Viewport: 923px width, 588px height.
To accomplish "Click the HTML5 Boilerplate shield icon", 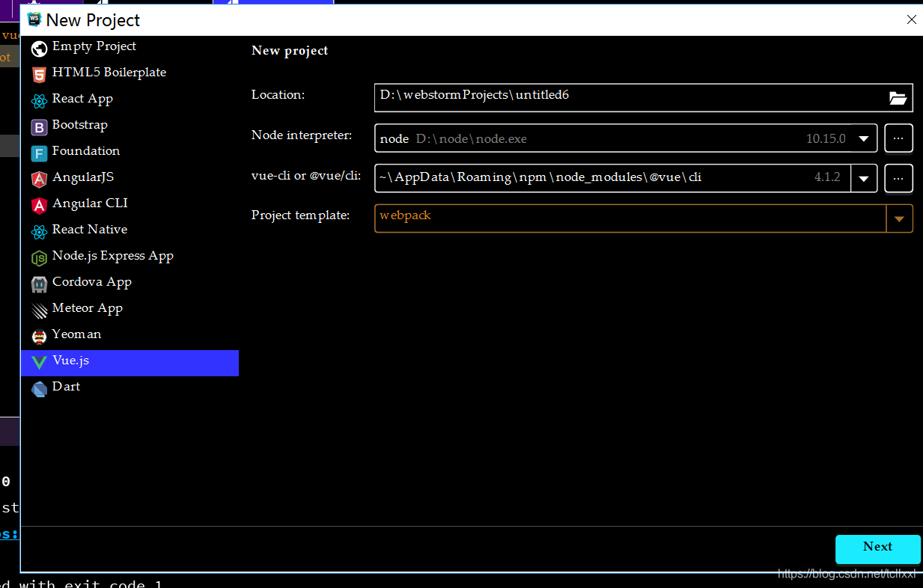I will coord(39,75).
